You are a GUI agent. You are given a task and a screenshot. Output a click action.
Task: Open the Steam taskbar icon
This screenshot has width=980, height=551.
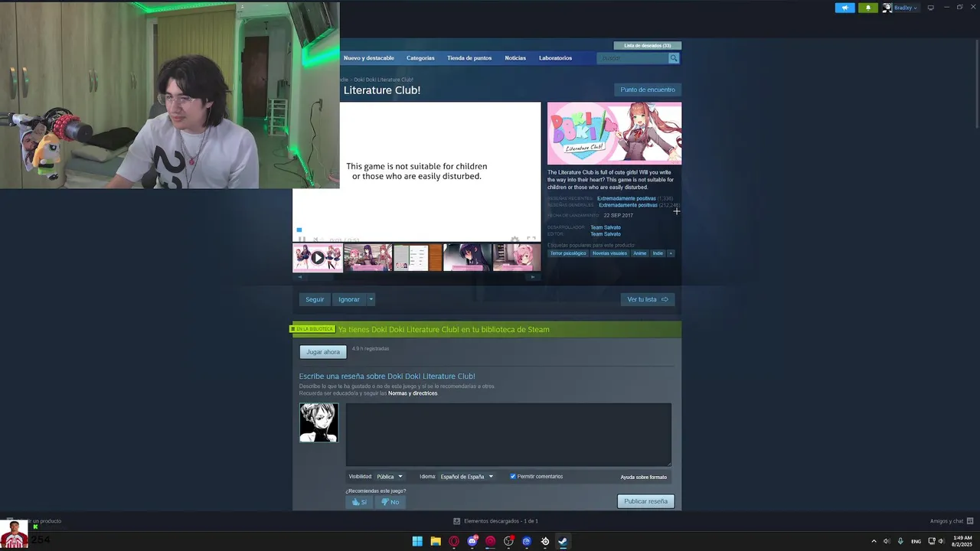tap(563, 541)
